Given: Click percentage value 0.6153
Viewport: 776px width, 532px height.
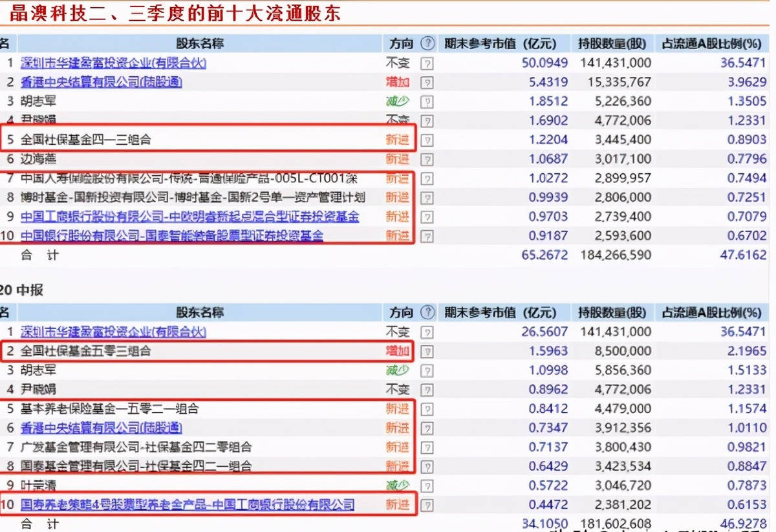Looking at the screenshot, I should (x=746, y=505).
